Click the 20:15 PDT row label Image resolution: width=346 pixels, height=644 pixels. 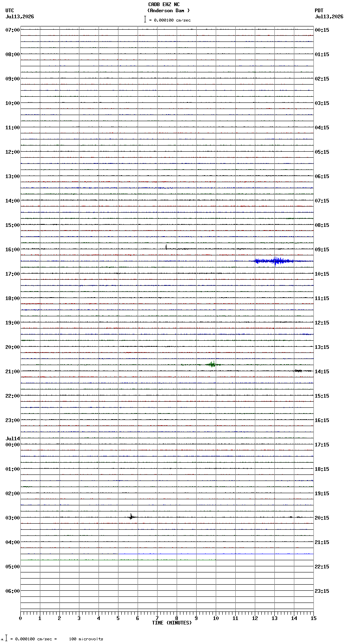[322, 518]
